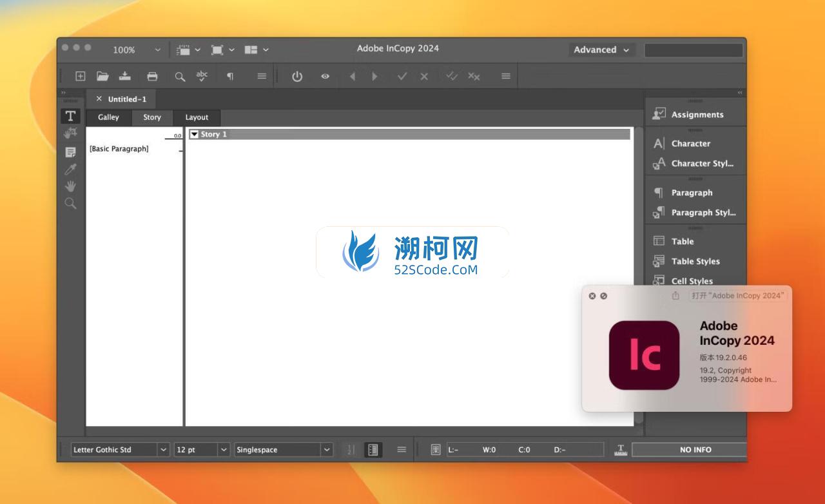Screen dimensions: 825x504
Task: Click the Accept Change checkmark
Action: pyautogui.click(x=402, y=76)
